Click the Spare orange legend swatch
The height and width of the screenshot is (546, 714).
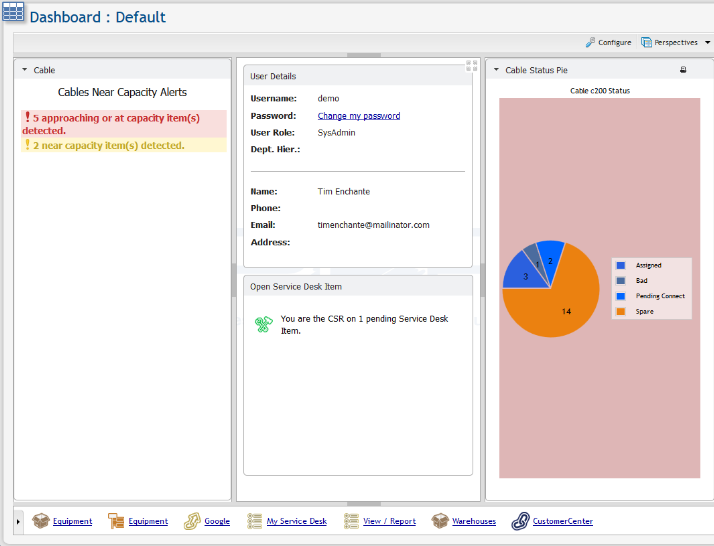tap(621, 311)
